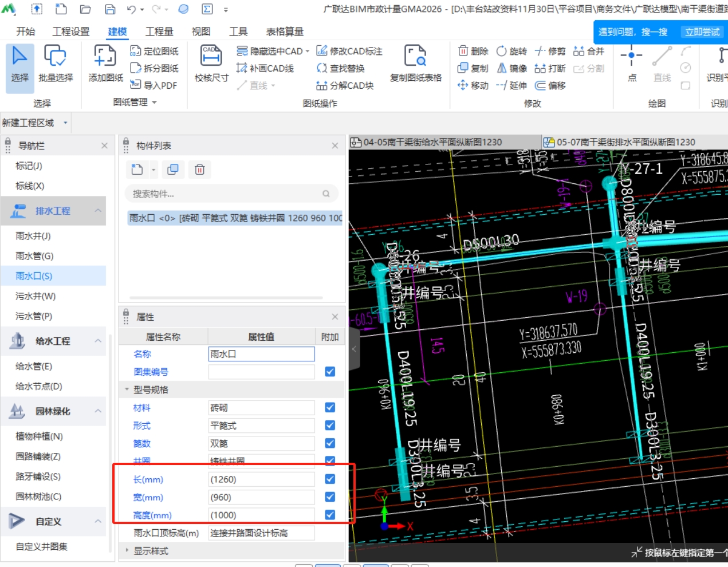This screenshot has height=567, width=728.
Task: Close the 导航栏 panel
Action: [104, 145]
